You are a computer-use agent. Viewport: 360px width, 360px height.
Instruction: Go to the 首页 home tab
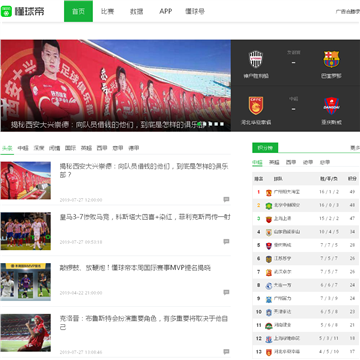78,11
